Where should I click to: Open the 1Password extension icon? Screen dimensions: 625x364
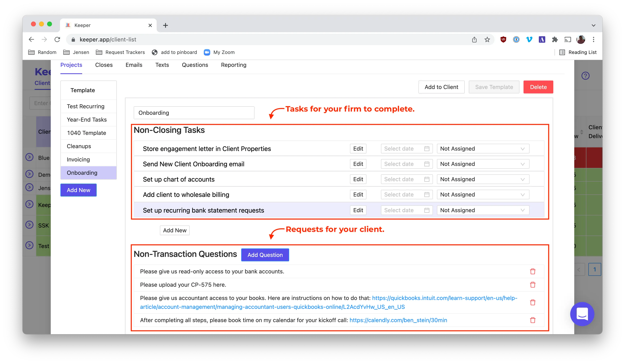tap(516, 39)
